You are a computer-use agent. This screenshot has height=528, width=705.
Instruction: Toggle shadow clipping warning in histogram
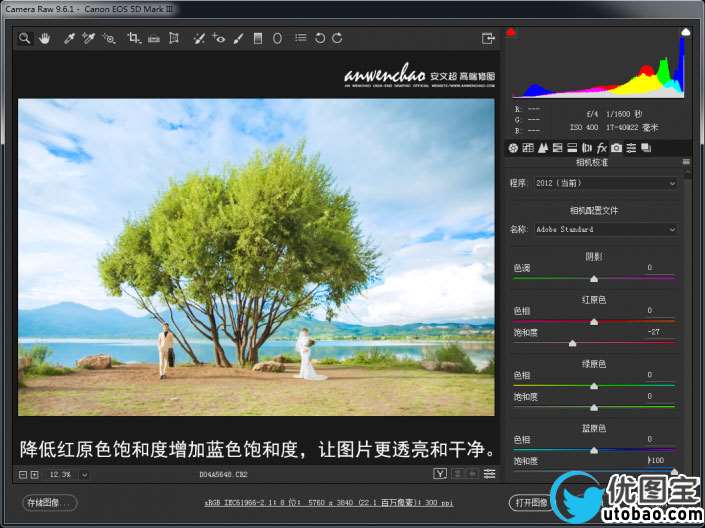pos(511,32)
